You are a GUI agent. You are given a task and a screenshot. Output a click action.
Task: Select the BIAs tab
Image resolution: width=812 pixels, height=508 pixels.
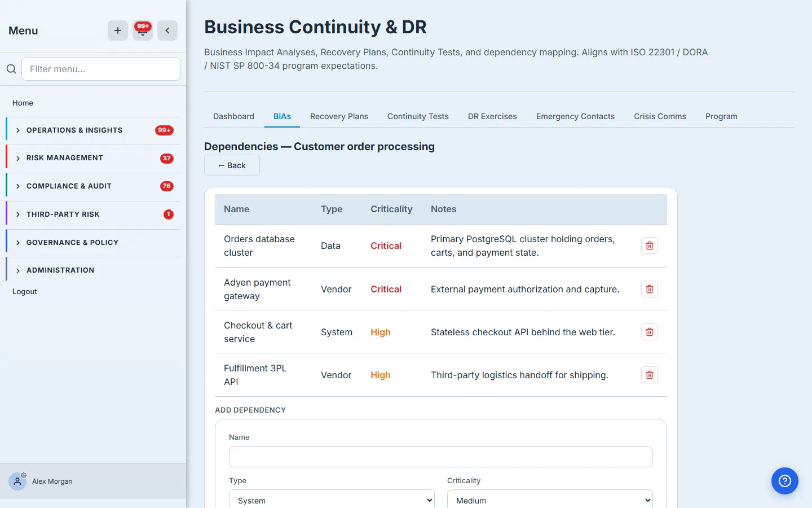click(282, 116)
